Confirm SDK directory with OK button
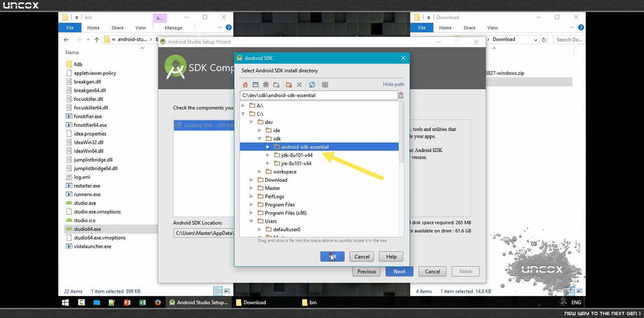Screen dimensions: 644x318 (332, 256)
